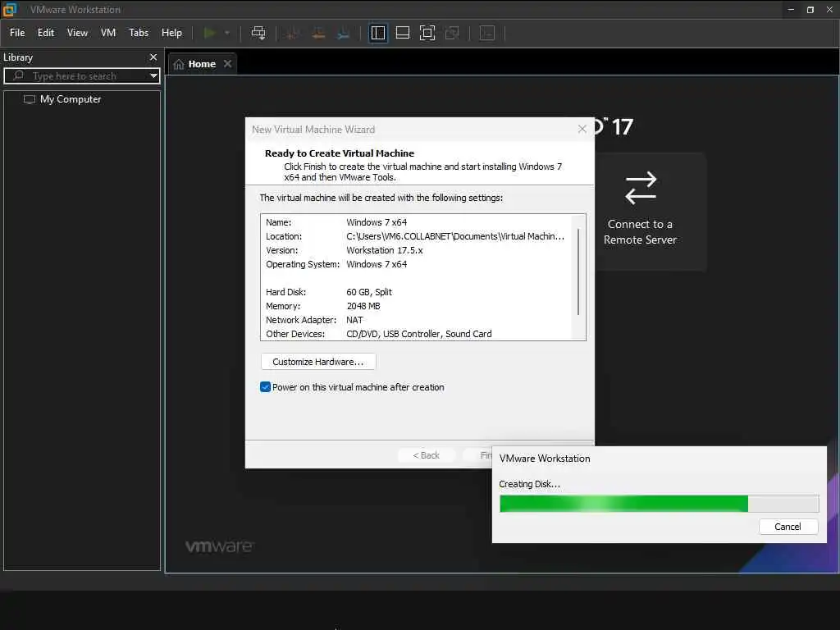This screenshot has height=630, width=840.
Task: Click the 'NAT' network adapter value
Action: click(354, 320)
